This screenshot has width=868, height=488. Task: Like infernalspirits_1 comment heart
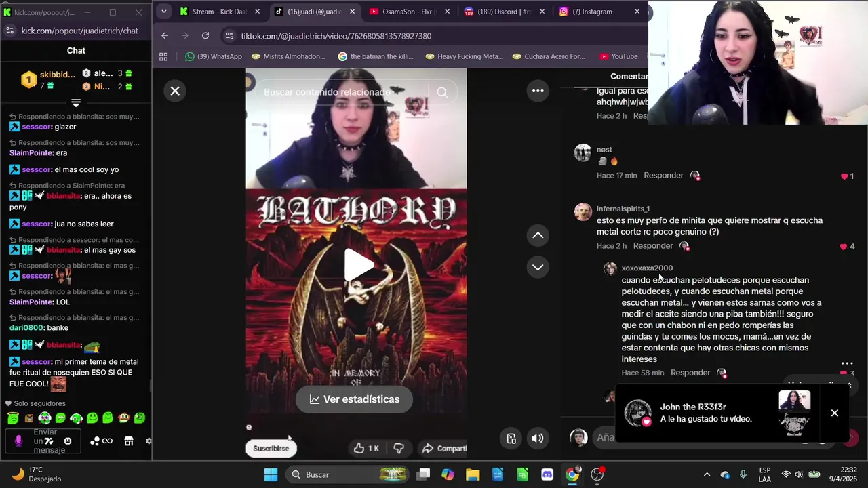(x=844, y=247)
